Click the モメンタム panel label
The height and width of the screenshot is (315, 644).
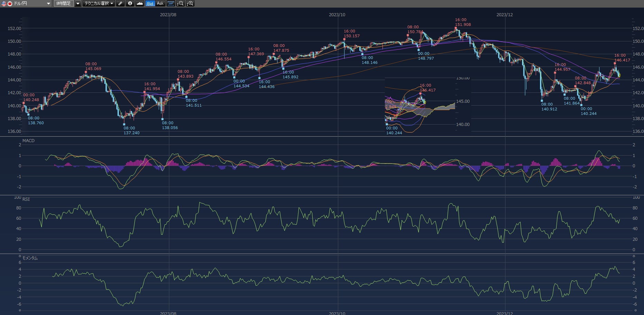[x=30, y=258]
